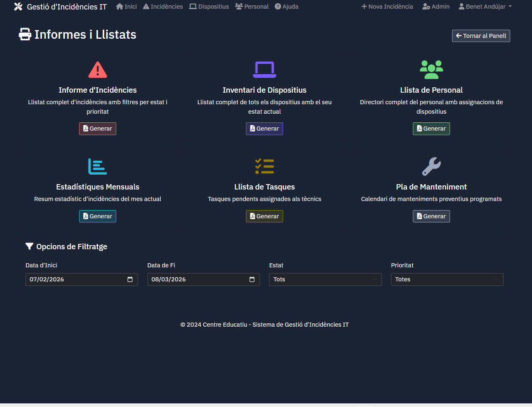
Task: Click Tornar al Panell button
Action: (x=480, y=36)
